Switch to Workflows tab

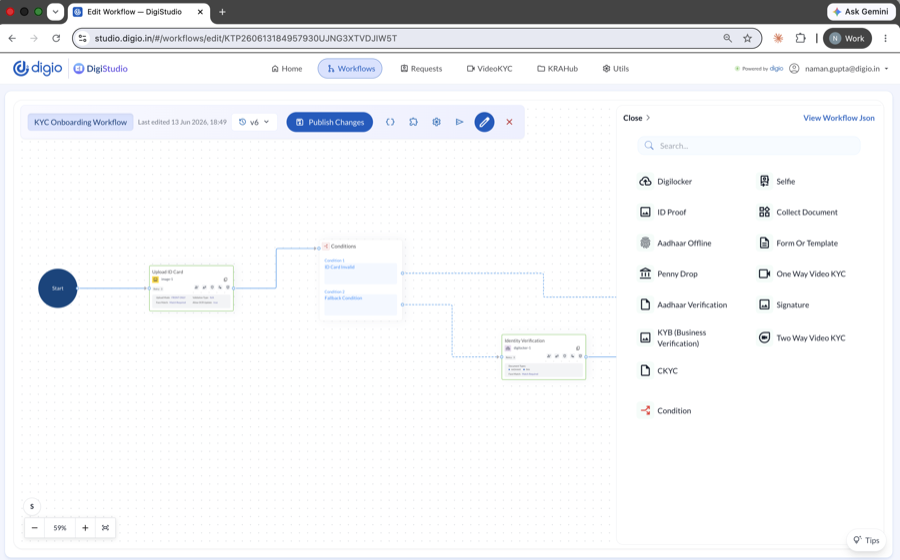pyautogui.click(x=350, y=68)
